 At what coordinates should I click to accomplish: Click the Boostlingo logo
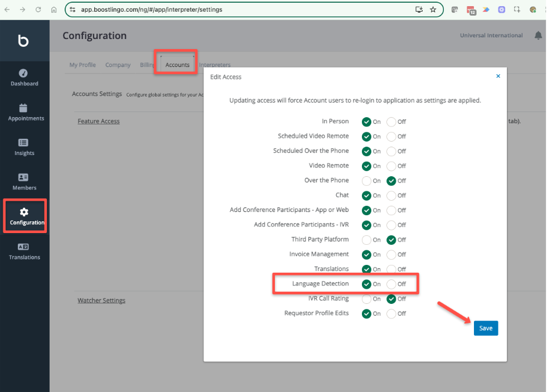[24, 40]
